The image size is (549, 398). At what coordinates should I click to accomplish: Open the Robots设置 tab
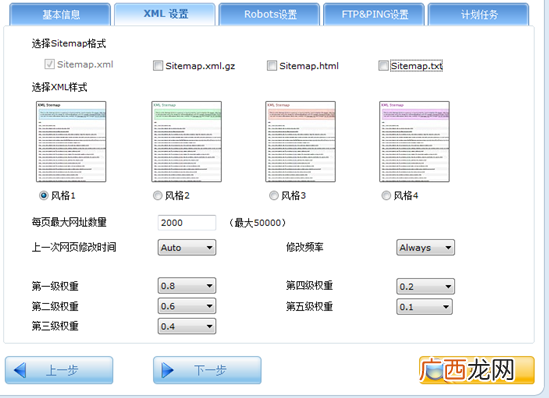[x=269, y=14]
